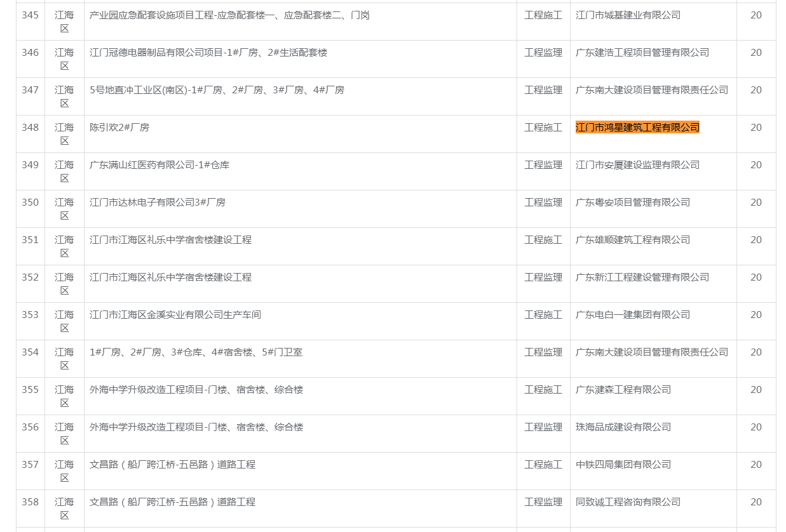Click the score 20 in row 354

(756, 352)
